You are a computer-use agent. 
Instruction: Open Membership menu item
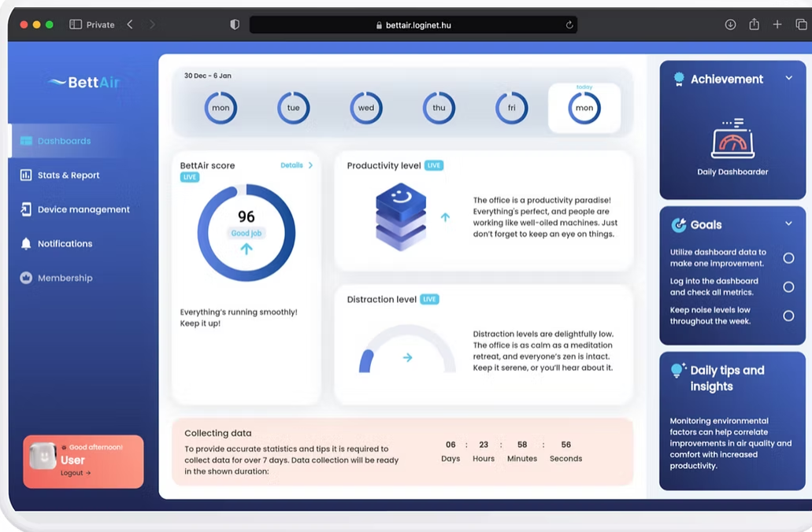(x=65, y=277)
